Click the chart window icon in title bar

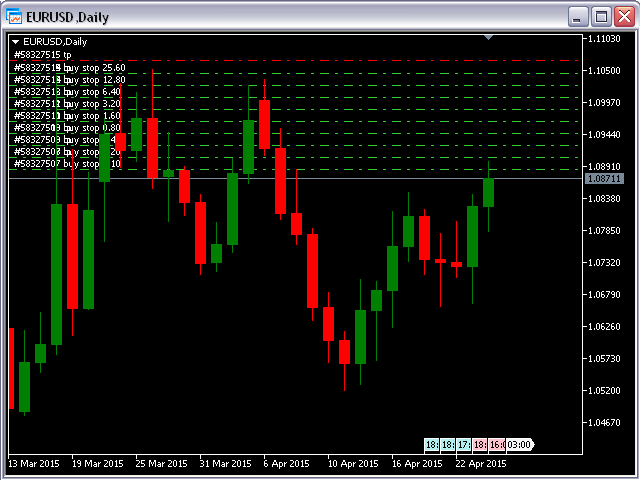pos(15,16)
